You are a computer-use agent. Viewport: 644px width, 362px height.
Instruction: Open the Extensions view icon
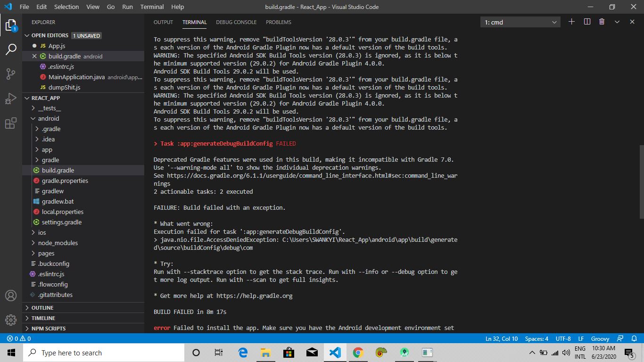point(11,123)
